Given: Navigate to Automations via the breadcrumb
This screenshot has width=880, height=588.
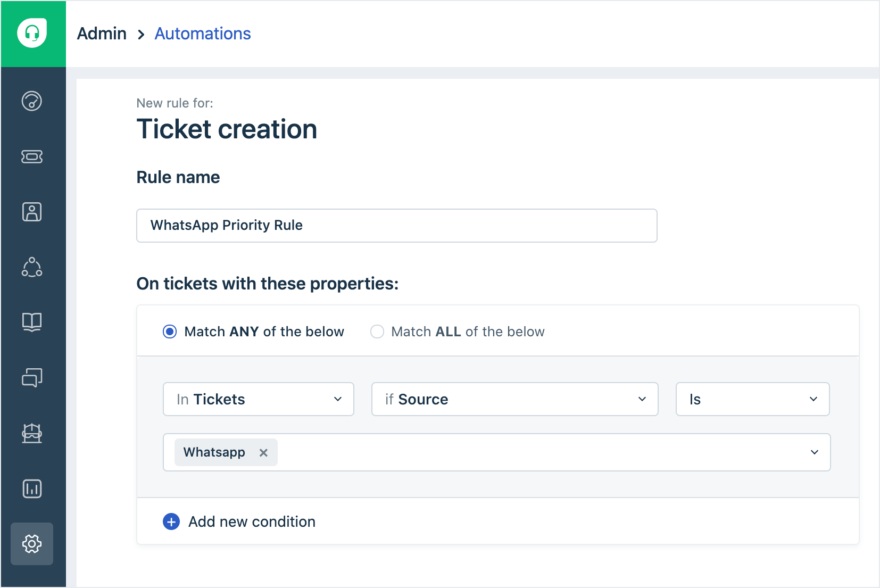Looking at the screenshot, I should click(x=202, y=34).
